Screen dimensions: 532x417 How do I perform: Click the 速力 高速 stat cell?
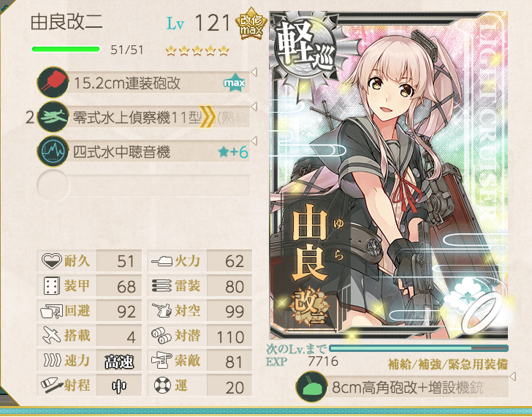coord(89,361)
